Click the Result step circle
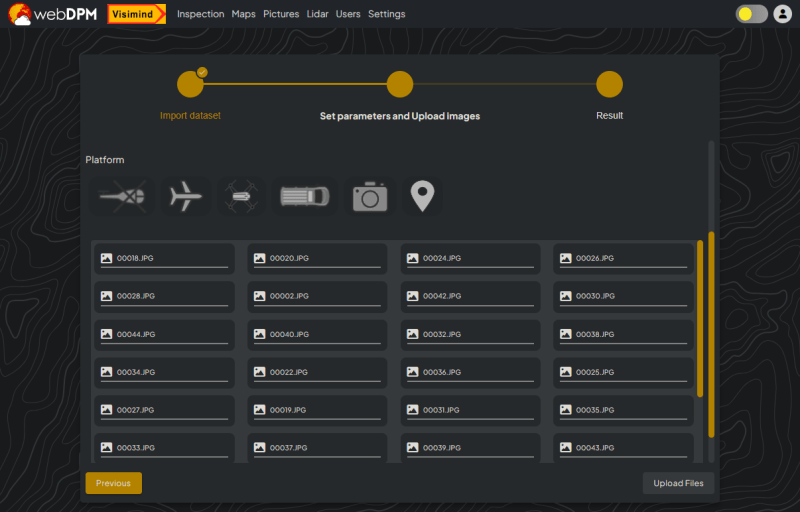 (x=609, y=84)
